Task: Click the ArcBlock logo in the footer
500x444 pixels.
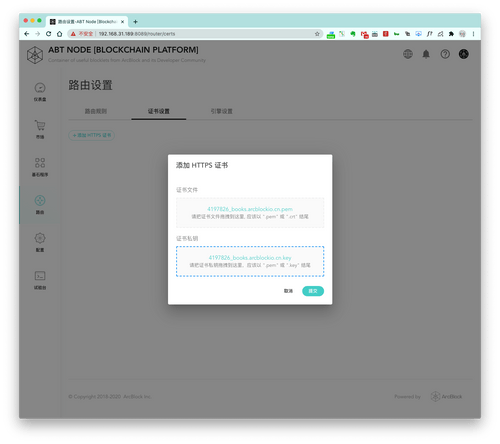Action: click(446, 396)
